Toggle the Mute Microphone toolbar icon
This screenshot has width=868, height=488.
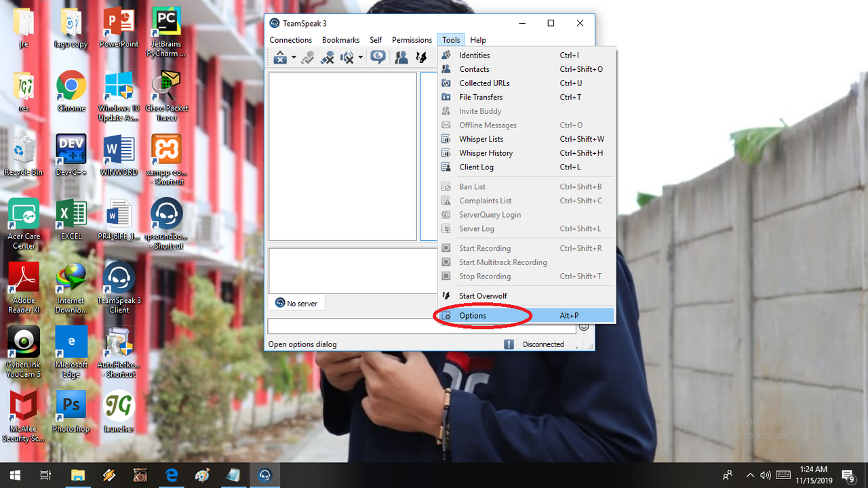pyautogui.click(x=328, y=58)
